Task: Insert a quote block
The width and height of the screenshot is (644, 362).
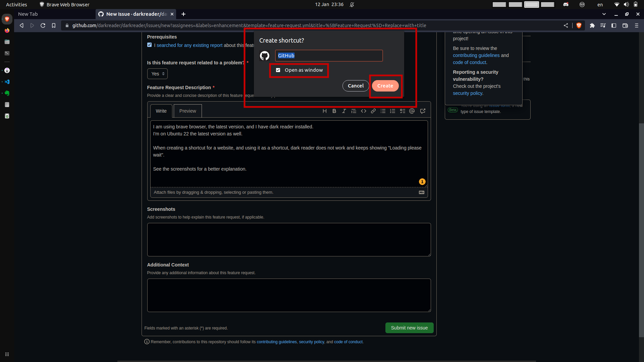Action: 354,111
